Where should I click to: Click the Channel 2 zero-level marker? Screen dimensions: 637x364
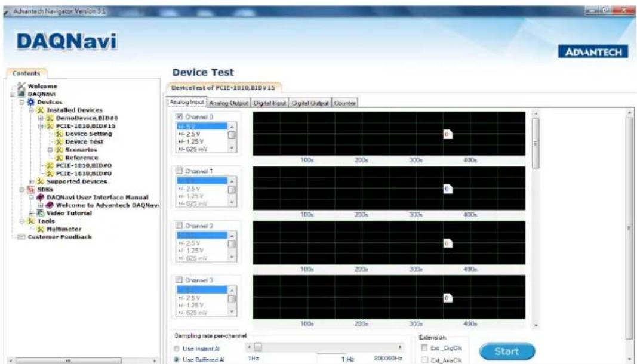click(448, 243)
